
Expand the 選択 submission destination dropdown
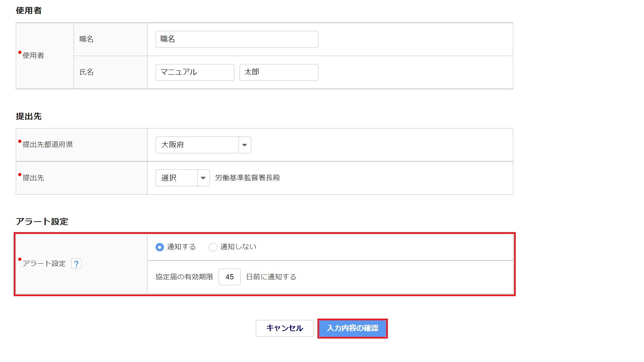(x=177, y=178)
